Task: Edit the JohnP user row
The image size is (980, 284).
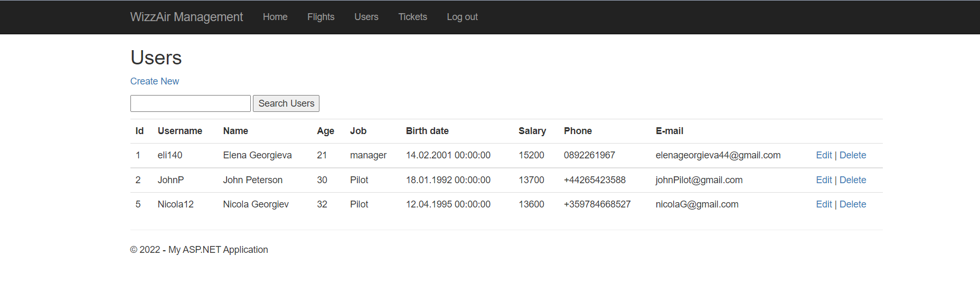Action: click(x=824, y=180)
